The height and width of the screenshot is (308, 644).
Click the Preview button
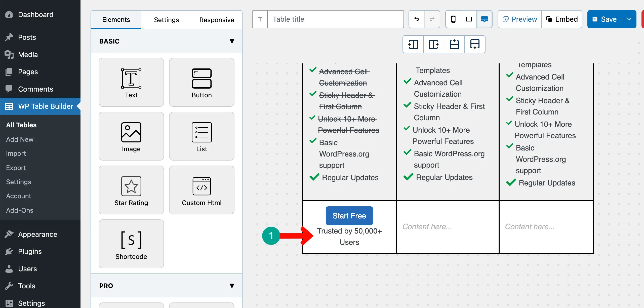tap(519, 19)
